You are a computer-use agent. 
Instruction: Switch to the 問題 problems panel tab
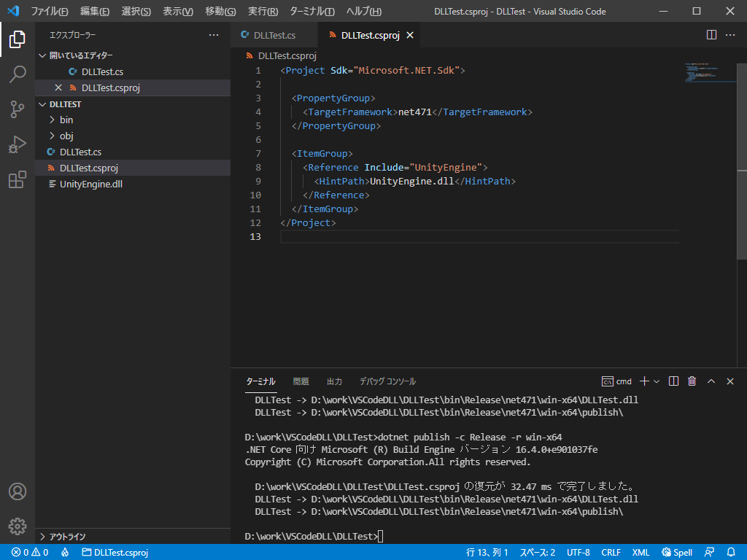(x=301, y=381)
